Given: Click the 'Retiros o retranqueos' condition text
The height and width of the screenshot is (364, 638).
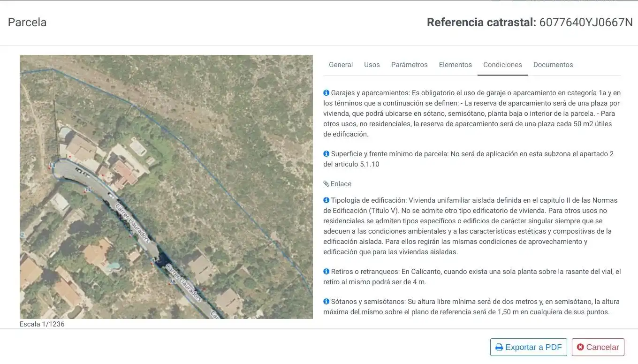Looking at the screenshot, I should tap(472, 277).
